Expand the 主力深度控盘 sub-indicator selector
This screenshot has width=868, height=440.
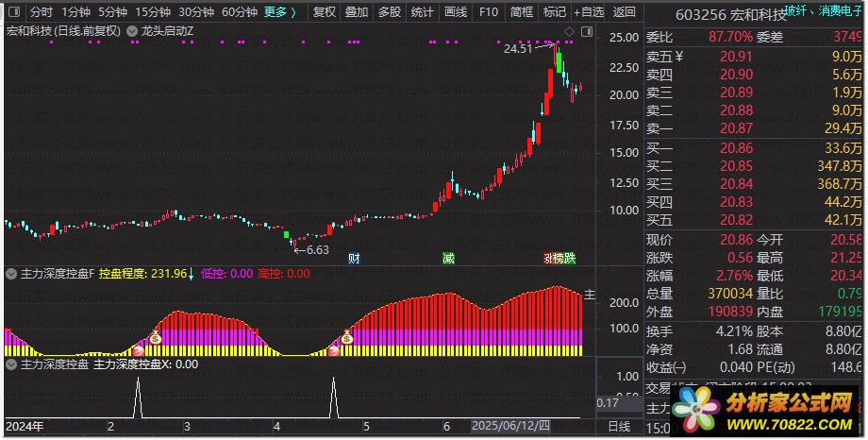pos(11,364)
